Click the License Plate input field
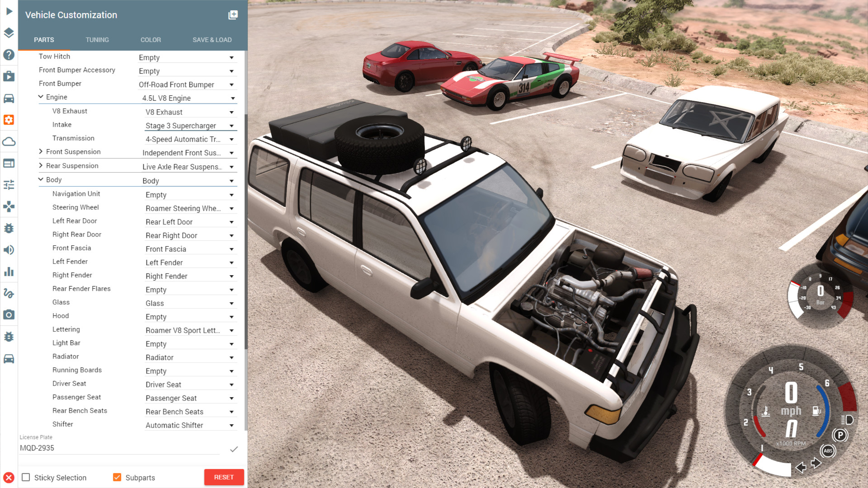The height and width of the screenshot is (488, 868). tap(119, 448)
